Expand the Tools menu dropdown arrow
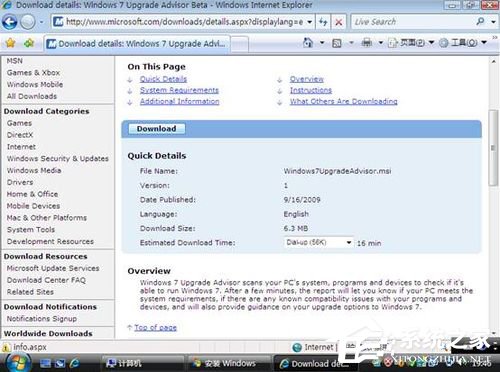This screenshot has height=372, width=500. (484, 42)
